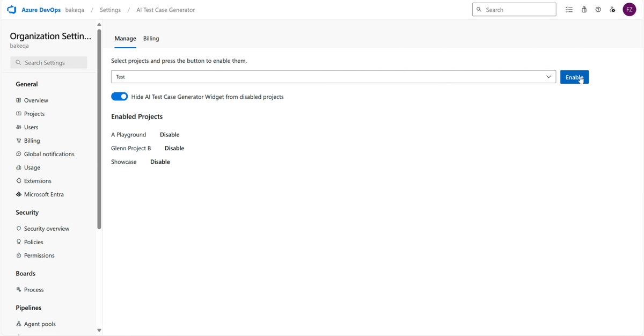Click the Glenn Project B name
The width and height of the screenshot is (644, 336).
pyautogui.click(x=131, y=148)
